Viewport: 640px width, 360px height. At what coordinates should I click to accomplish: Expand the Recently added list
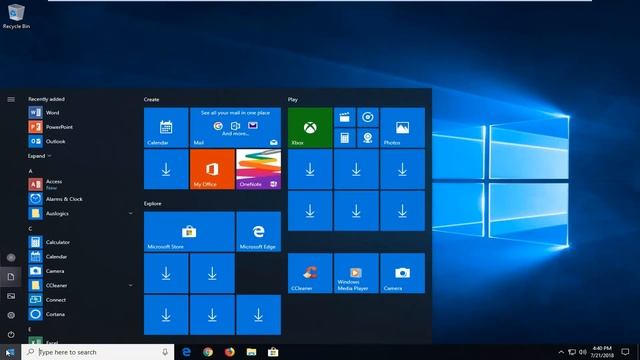click(40, 156)
